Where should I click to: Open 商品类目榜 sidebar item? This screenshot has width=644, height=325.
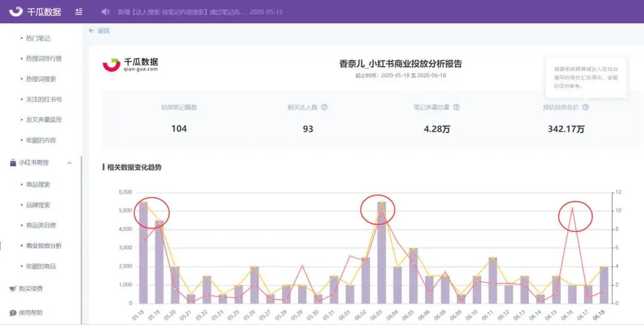(41, 225)
